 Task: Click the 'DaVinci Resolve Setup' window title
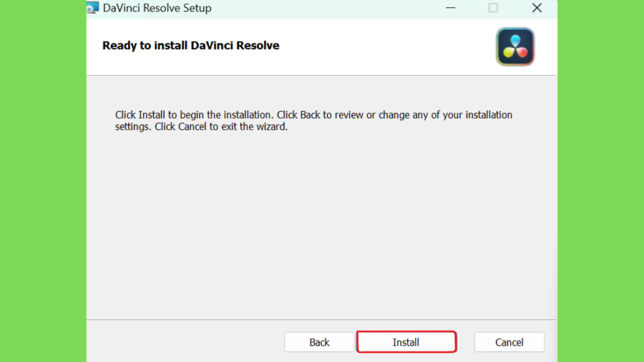tap(157, 8)
